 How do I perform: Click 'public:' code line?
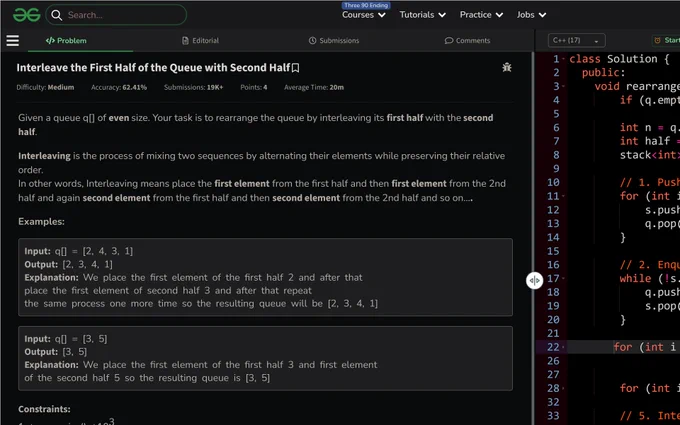click(604, 72)
